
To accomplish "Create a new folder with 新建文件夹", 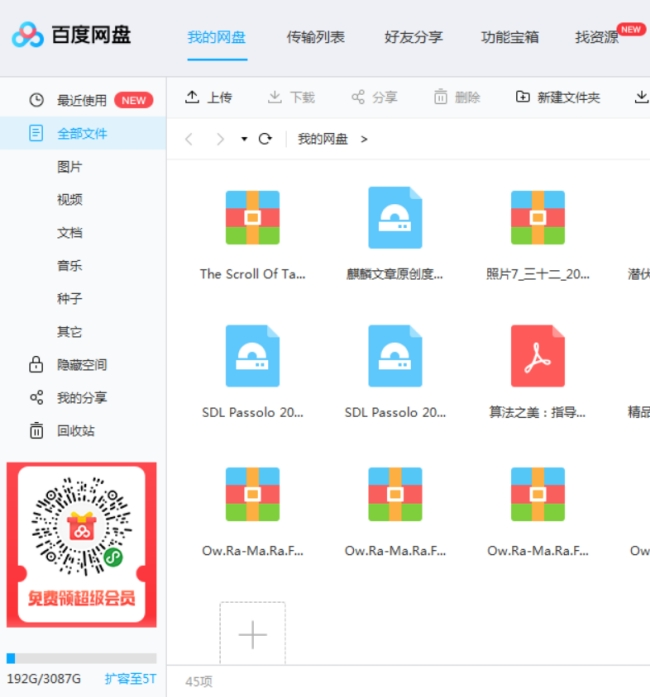I will click(558, 97).
